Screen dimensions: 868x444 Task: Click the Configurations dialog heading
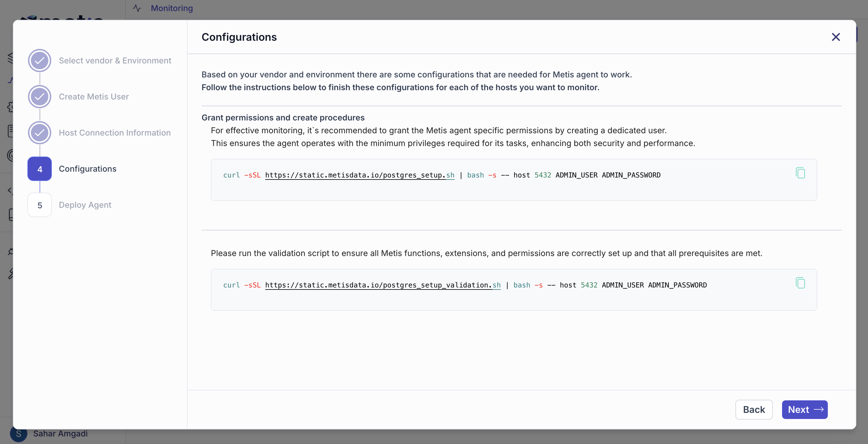pyautogui.click(x=239, y=37)
